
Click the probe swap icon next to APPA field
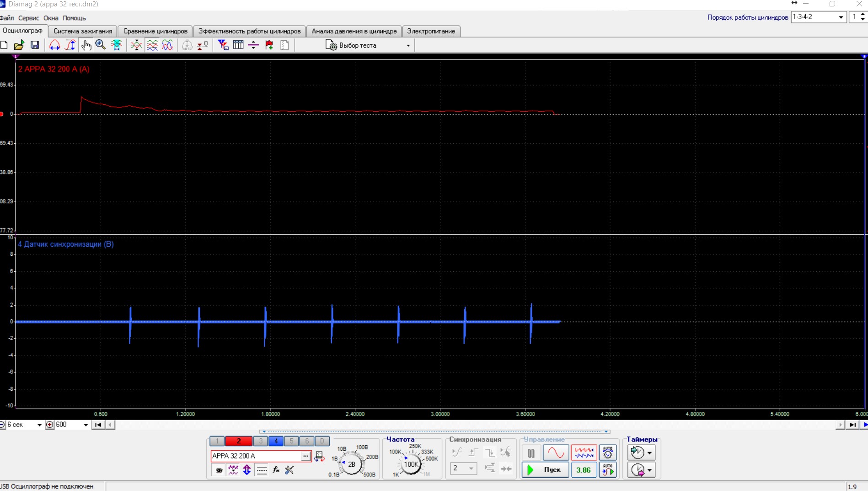319,456
